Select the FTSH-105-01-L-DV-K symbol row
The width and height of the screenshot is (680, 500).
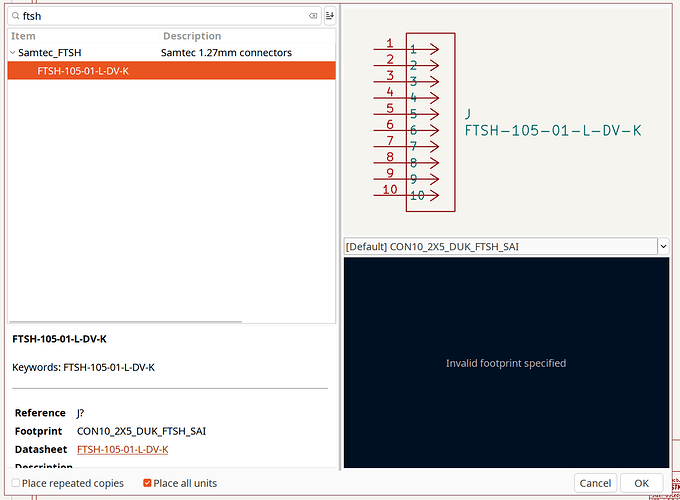[172, 71]
